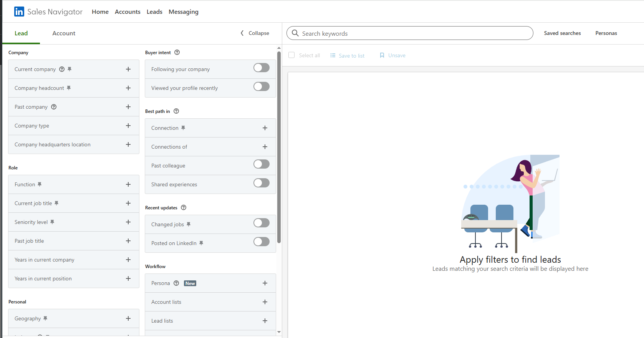Image resolution: width=644 pixels, height=338 pixels.
Task: Toggle Following your company switch
Action: (262, 68)
